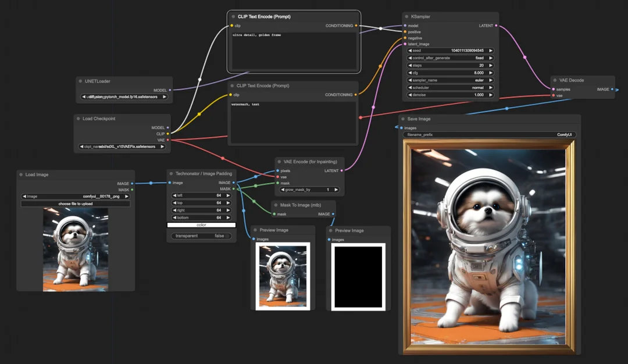This screenshot has height=364, width=628.
Task: Open the white color swatch in Image Padding
Action: point(201,225)
